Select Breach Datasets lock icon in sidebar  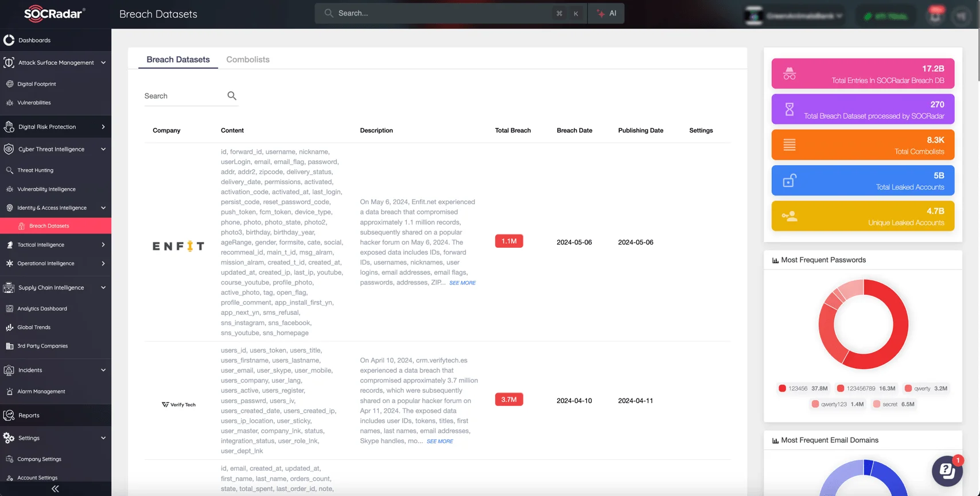pos(21,226)
